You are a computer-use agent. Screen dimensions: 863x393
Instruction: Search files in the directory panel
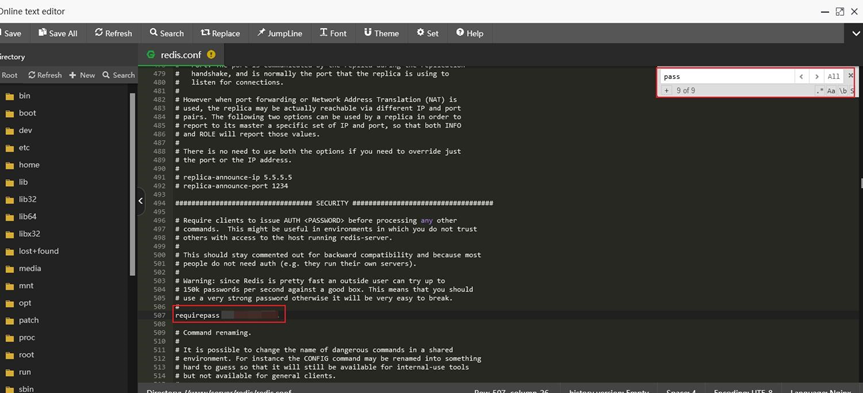pos(118,75)
